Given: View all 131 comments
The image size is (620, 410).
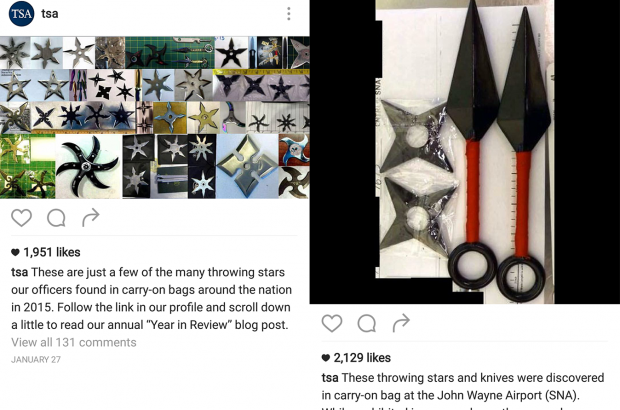Looking at the screenshot, I should [x=74, y=342].
